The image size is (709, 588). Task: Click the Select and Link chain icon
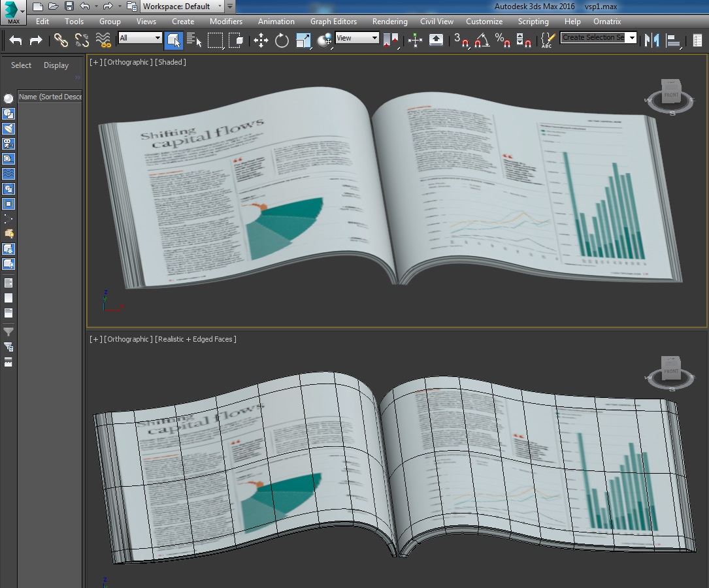pyautogui.click(x=61, y=41)
